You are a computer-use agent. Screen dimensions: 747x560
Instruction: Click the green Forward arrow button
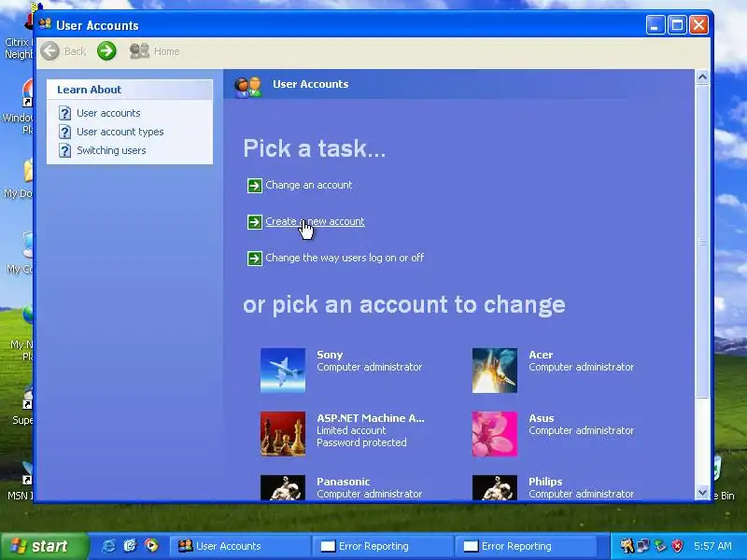[x=106, y=51]
